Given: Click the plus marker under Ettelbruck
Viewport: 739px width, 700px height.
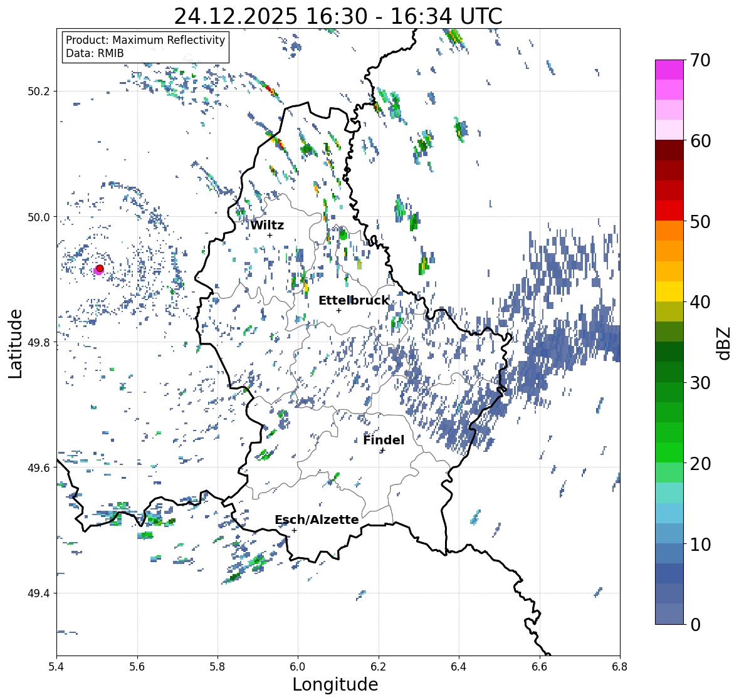Looking at the screenshot, I should pyautogui.click(x=338, y=310).
